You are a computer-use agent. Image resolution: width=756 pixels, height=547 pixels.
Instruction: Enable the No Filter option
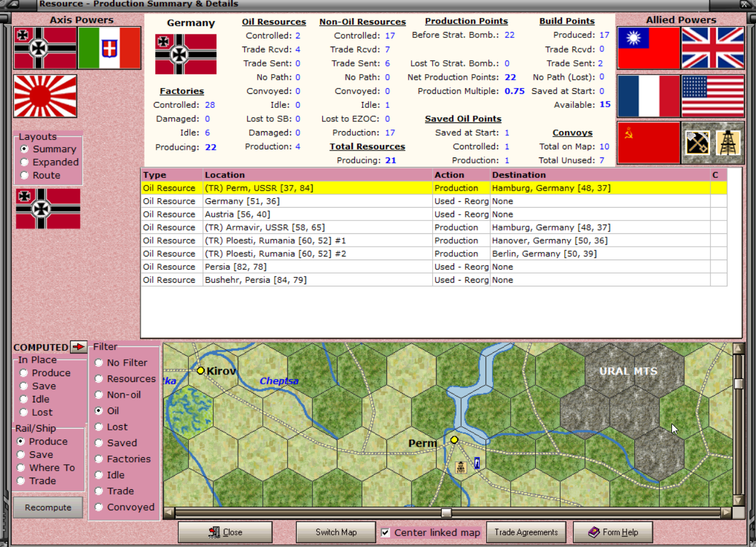coord(121,363)
